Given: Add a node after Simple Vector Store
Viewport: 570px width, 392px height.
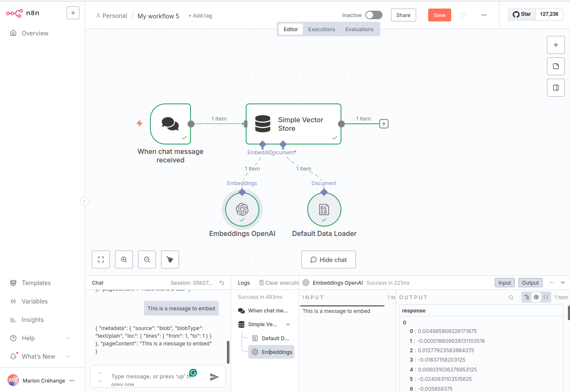Looking at the screenshot, I should click(383, 124).
